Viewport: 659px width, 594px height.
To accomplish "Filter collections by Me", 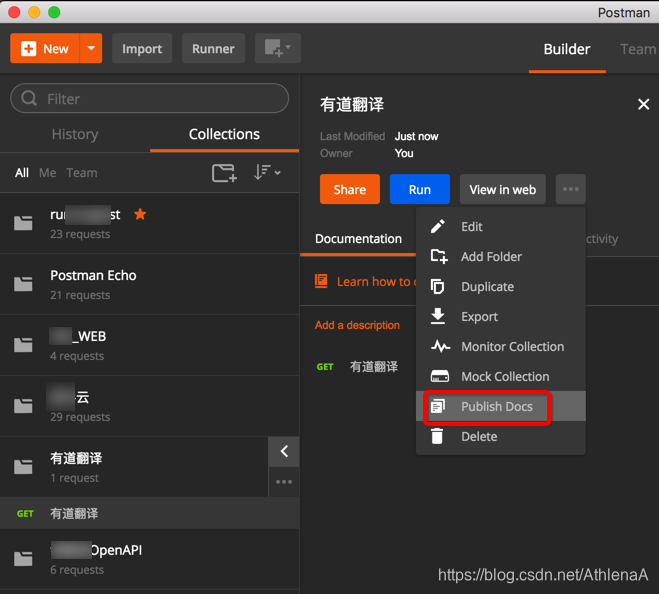I will click(x=47, y=173).
